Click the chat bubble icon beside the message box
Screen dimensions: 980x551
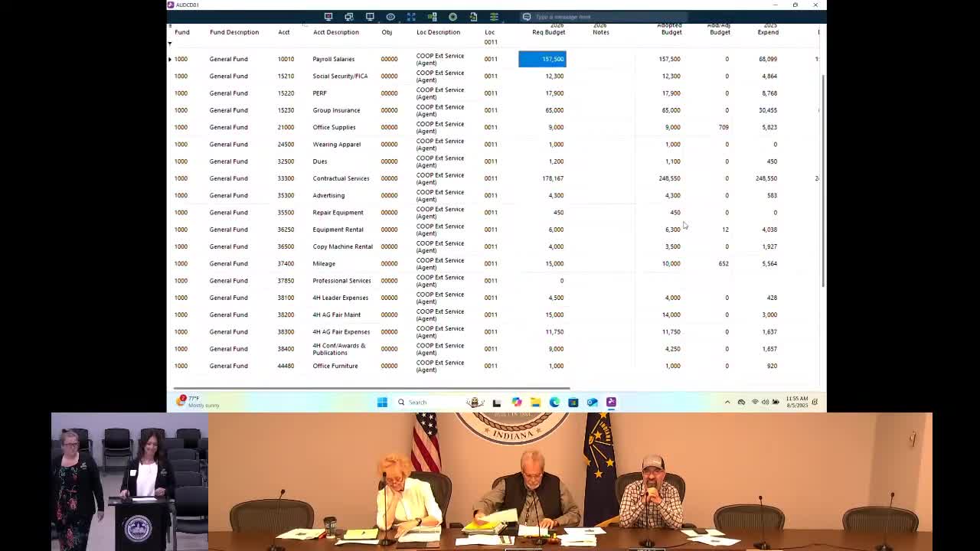[x=527, y=17]
